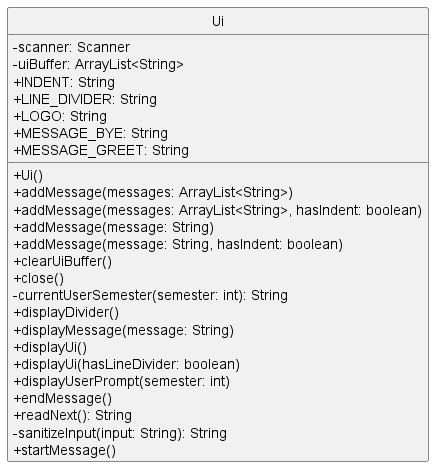The width and height of the screenshot is (441, 474).
Task: Click displayUi(hasLineDivider: boolean) method
Action: 127,364
